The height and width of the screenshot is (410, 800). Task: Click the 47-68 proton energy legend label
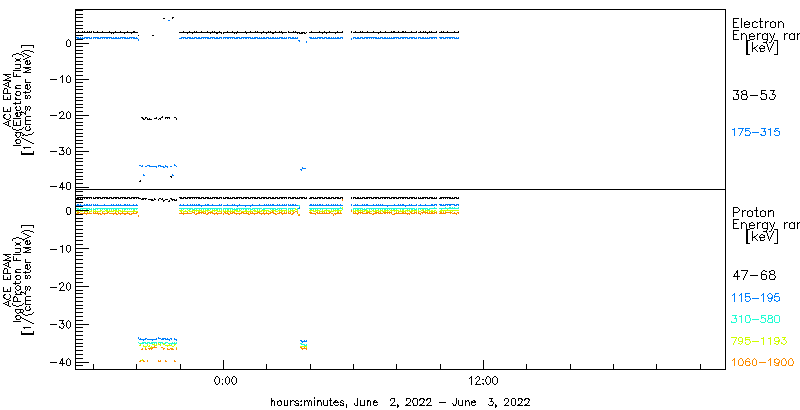(754, 276)
